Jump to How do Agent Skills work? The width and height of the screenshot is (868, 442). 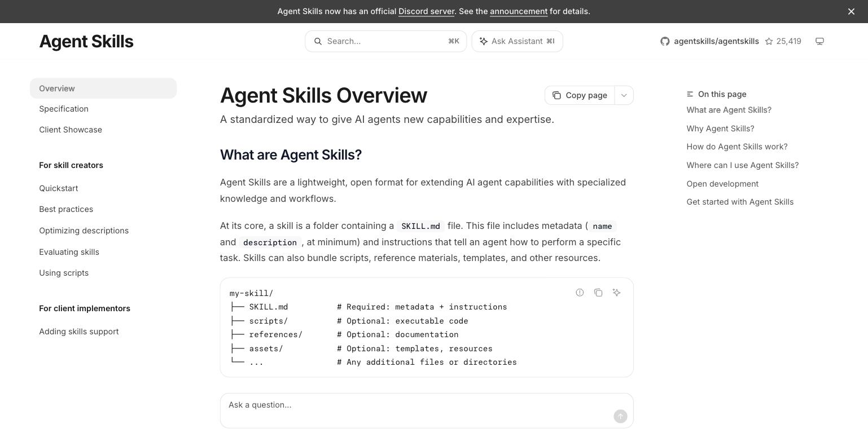737,147
